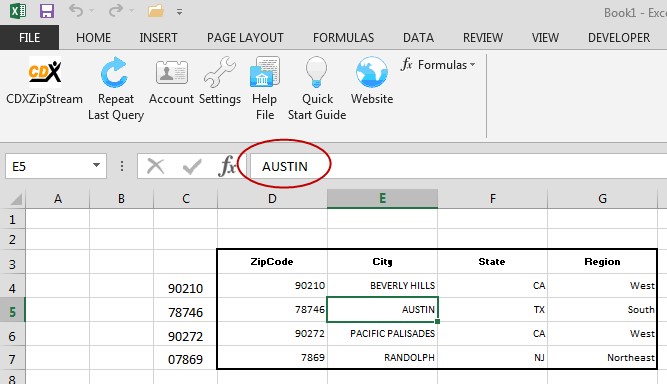Switch to the INSERT tab
This screenshot has width=667, height=384.
coord(158,37)
